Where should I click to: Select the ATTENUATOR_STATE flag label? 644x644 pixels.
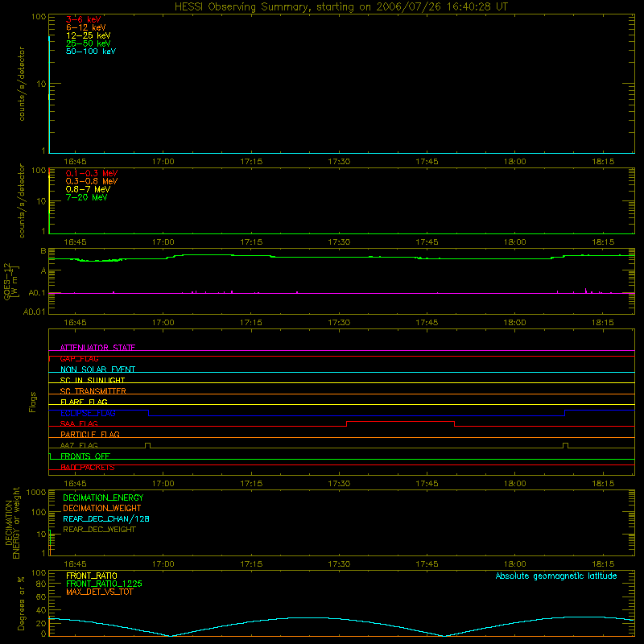click(x=97, y=348)
